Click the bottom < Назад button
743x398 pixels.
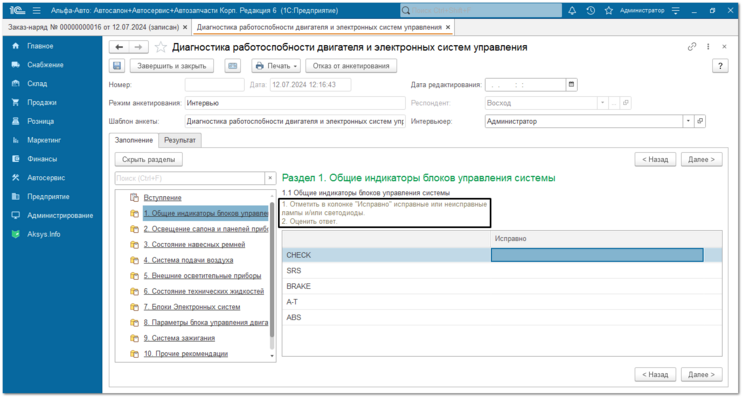[655, 374]
